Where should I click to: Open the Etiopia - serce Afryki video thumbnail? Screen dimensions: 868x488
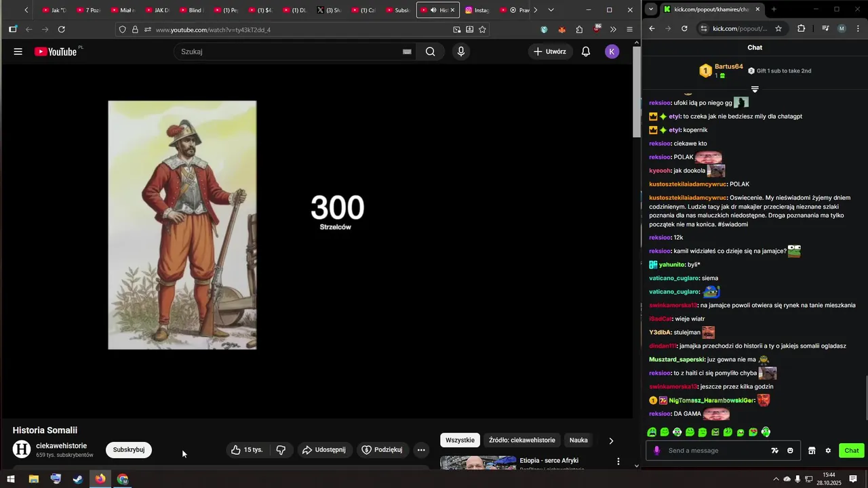(477, 463)
